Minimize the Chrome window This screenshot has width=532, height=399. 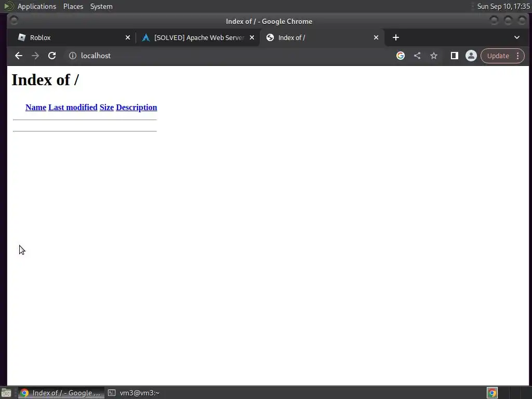pos(494,21)
